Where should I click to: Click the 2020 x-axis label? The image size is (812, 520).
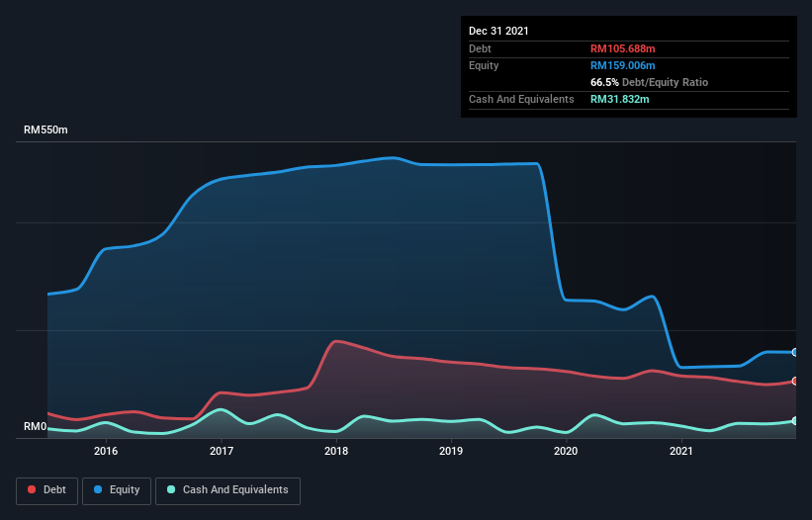(566, 451)
